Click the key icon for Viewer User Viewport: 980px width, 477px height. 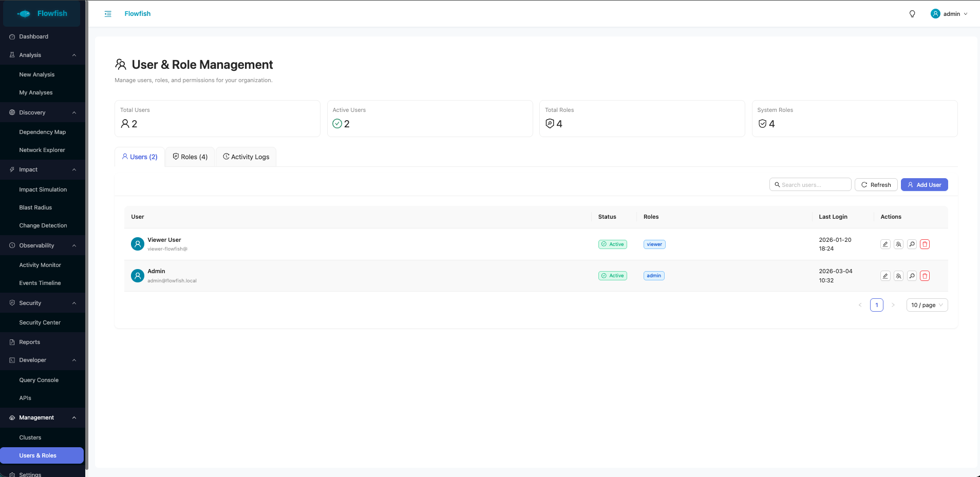tap(912, 244)
